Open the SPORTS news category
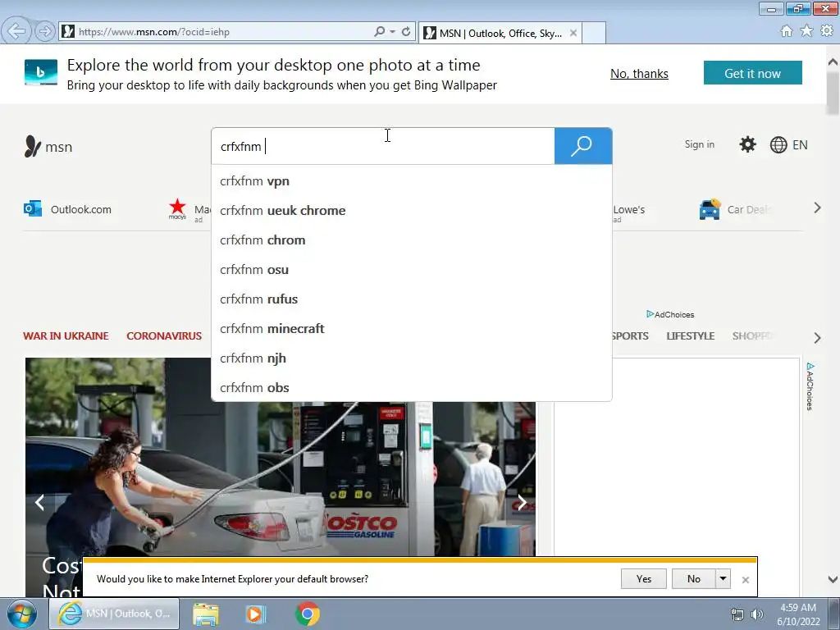Screen dimensions: 840x630 point(631,336)
